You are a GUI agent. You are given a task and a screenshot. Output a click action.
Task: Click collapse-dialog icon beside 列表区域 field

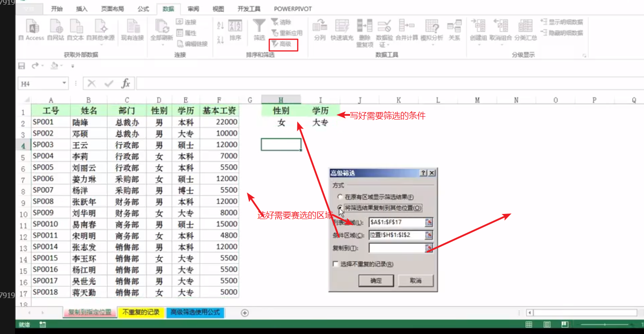(x=429, y=222)
